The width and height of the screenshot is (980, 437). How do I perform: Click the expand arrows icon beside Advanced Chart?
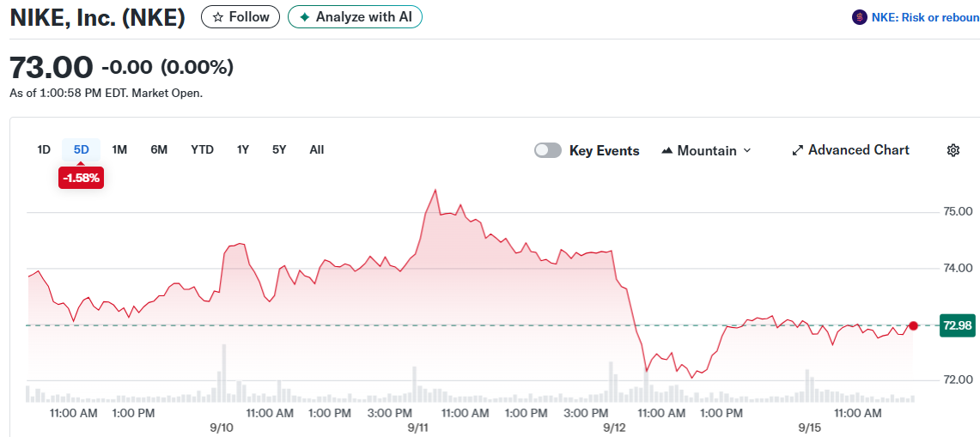798,150
